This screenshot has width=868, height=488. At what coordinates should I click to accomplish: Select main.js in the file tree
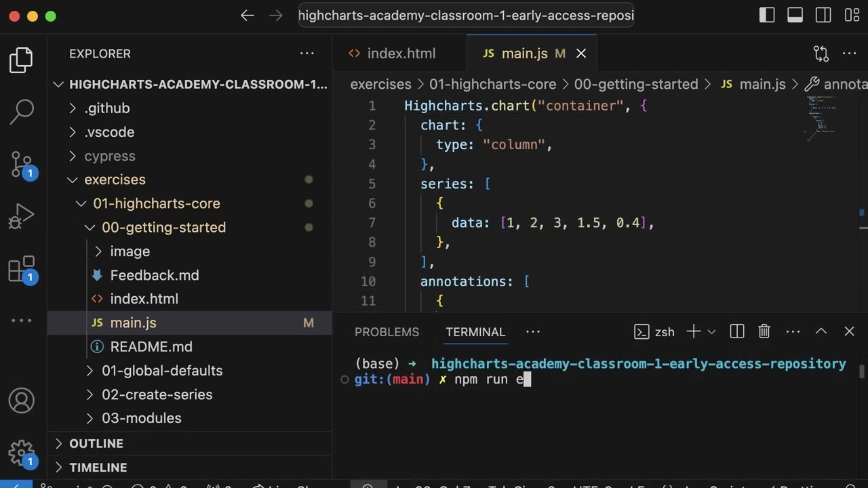point(190,323)
